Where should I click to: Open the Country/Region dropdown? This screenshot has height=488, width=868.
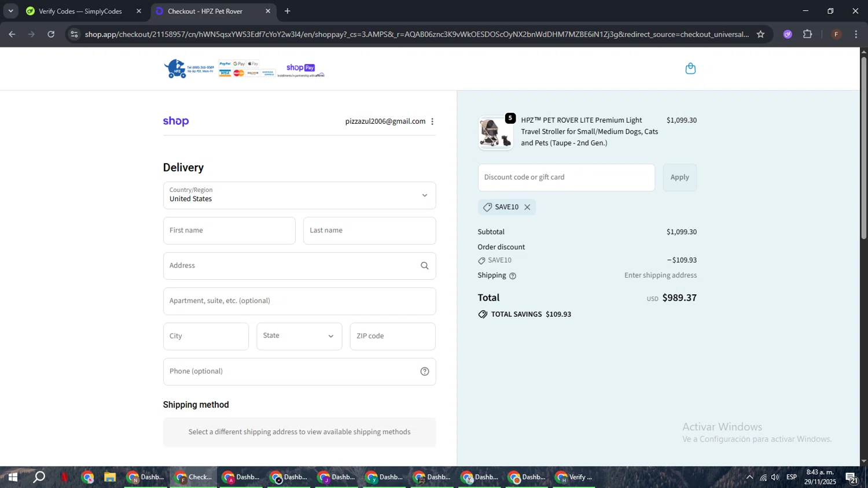point(299,195)
